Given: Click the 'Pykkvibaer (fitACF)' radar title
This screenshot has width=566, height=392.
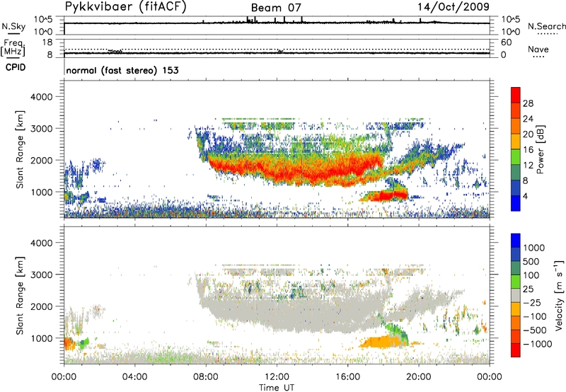Looking at the screenshot, I should [x=125, y=7].
